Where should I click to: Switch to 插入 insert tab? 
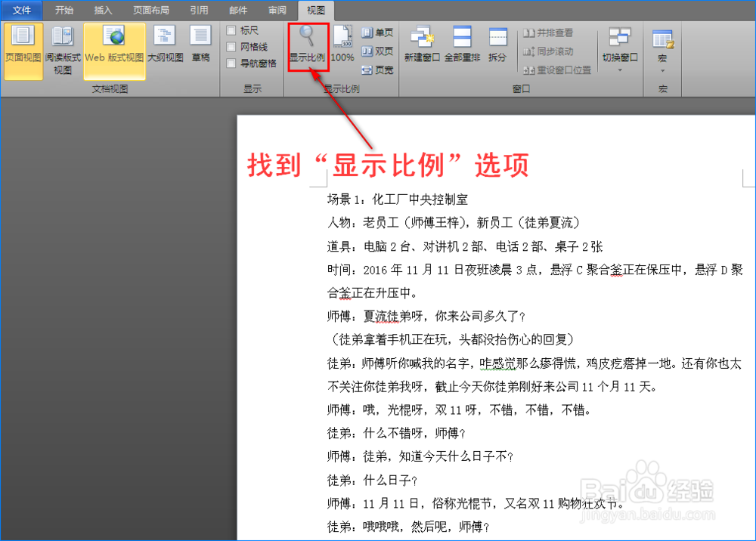coord(103,10)
